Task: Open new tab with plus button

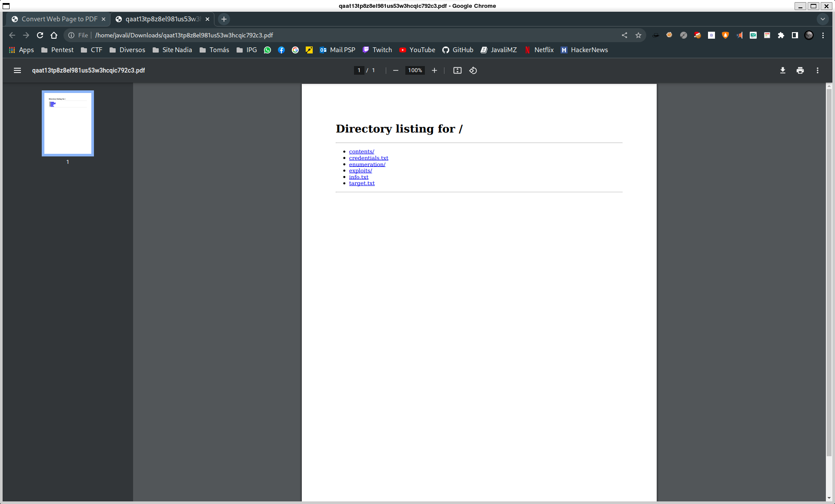Action: click(224, 19)
